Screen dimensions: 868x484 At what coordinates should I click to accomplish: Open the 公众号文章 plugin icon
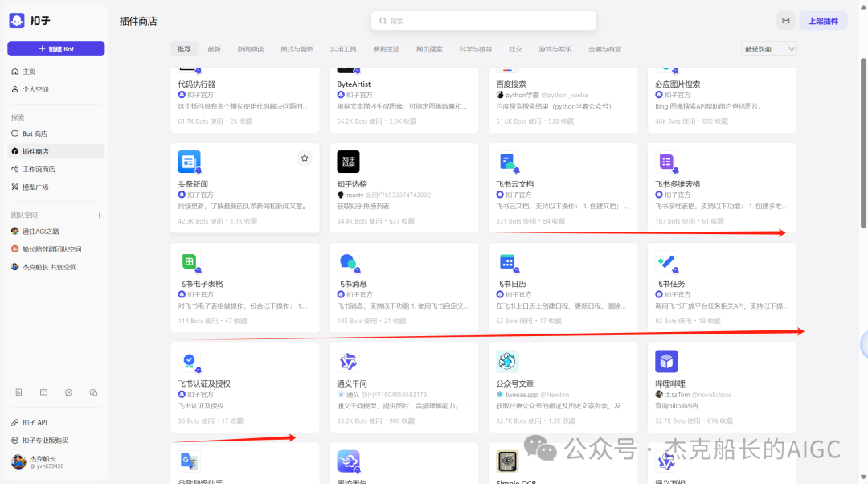click(x=507, y=362)
